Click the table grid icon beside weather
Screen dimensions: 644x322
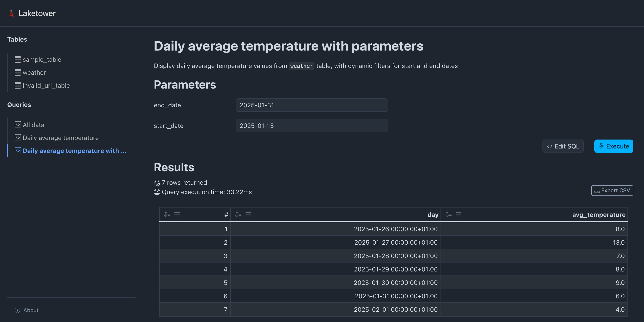click(x=17, y=72)
